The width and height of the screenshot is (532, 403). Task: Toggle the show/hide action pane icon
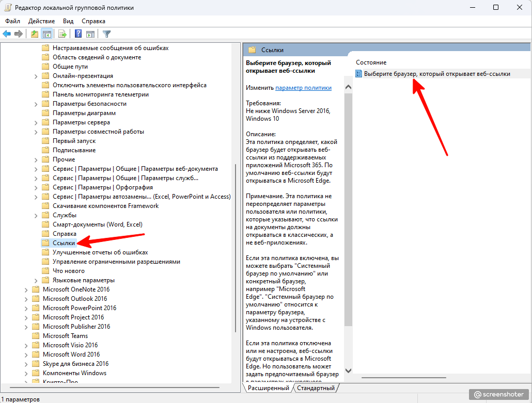click(90, 34)
